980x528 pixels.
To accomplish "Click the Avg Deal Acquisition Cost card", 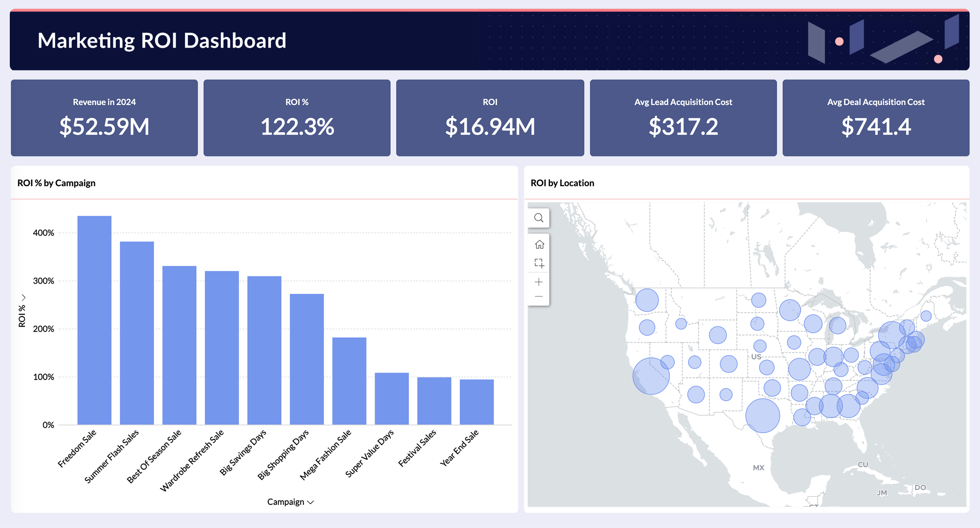I will pos(876,118).
